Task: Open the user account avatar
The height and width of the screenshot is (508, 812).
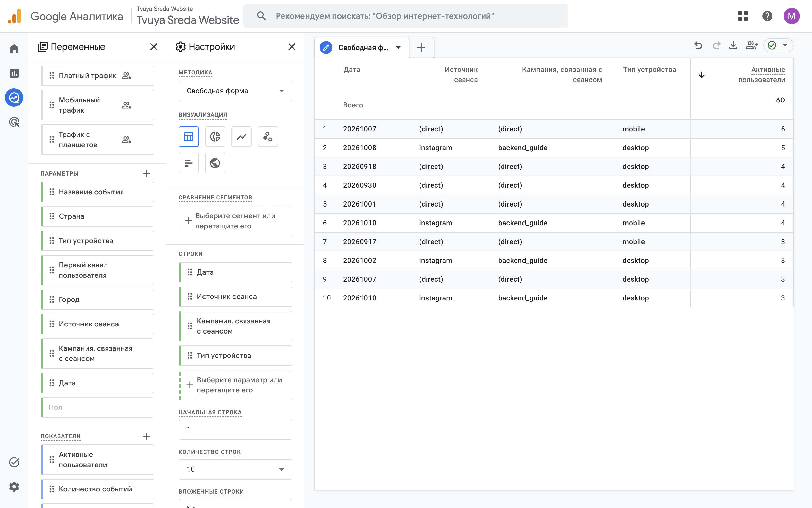Action: tap(791, 16)
